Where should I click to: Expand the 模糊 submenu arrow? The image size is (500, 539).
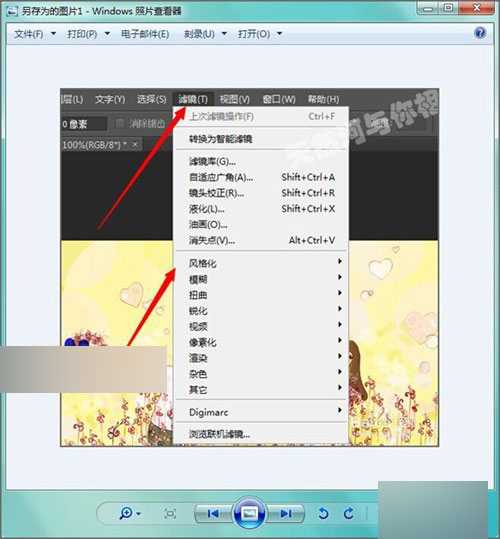(x=340, y=277)
